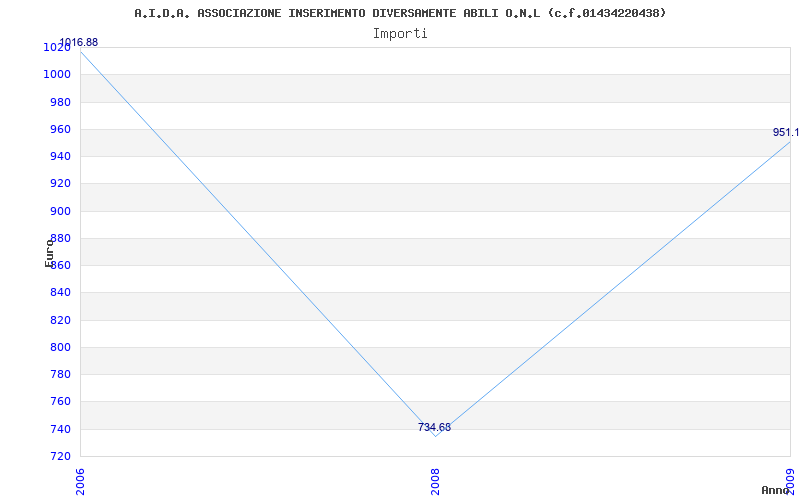This screenshot has height=500, width=800.
Task: Click the 2006 year axis label
Action: click(80, 482)
